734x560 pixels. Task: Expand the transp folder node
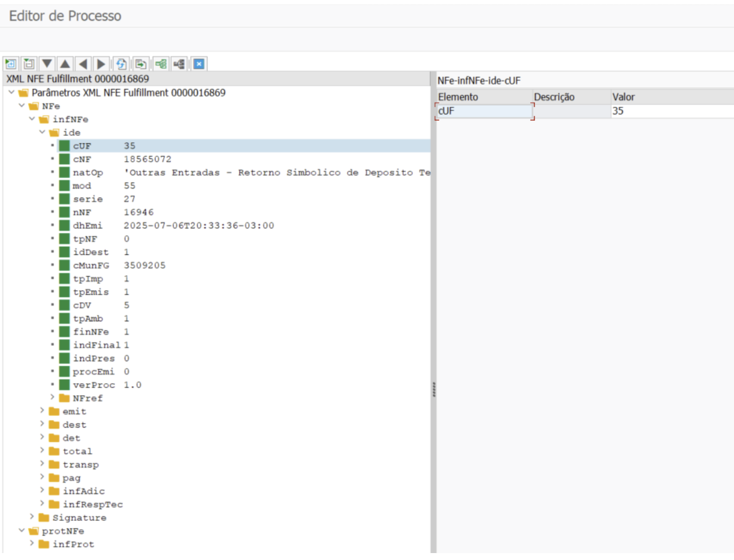click(42, 464)
